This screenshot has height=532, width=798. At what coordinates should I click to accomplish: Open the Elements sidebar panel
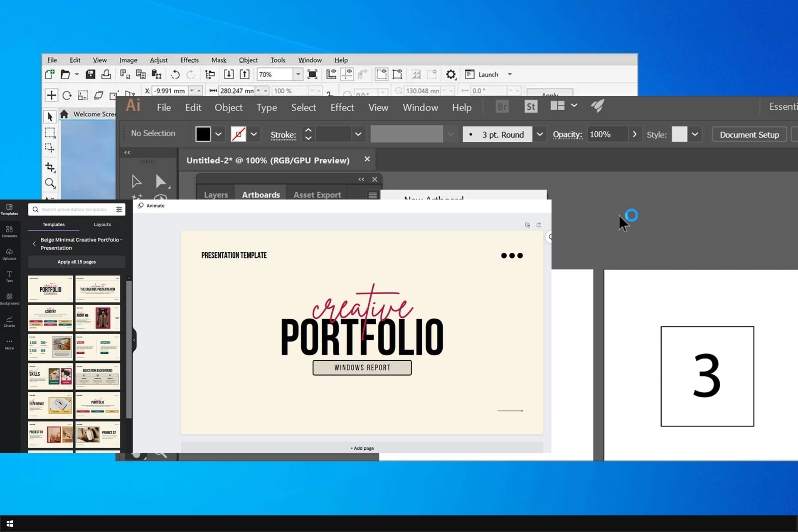(9, 232)
